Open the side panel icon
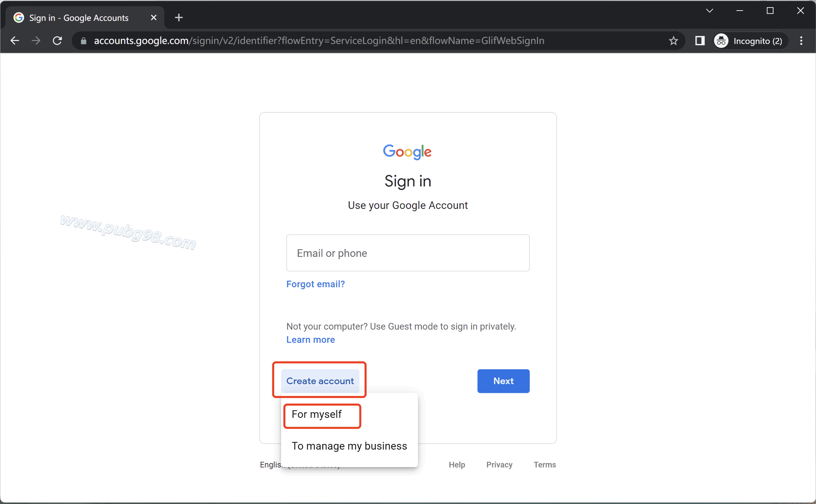Image resolution: width=816 pixels, height=504 pixels. [699, 41]
